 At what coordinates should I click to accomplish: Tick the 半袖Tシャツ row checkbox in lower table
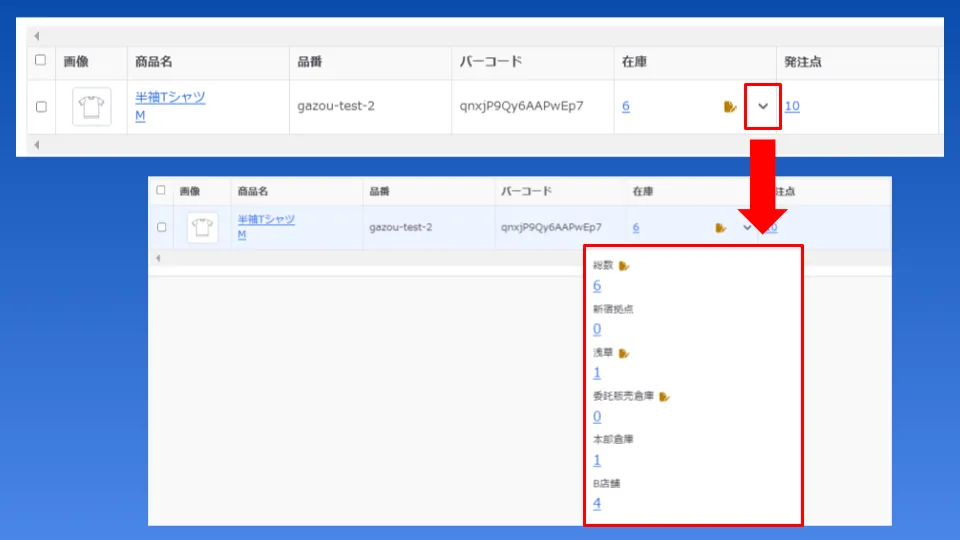(x=162, y=227)
